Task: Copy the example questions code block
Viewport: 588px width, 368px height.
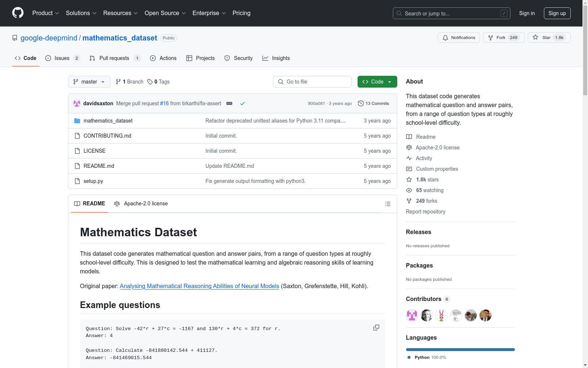Action: [x=376, y=328]
